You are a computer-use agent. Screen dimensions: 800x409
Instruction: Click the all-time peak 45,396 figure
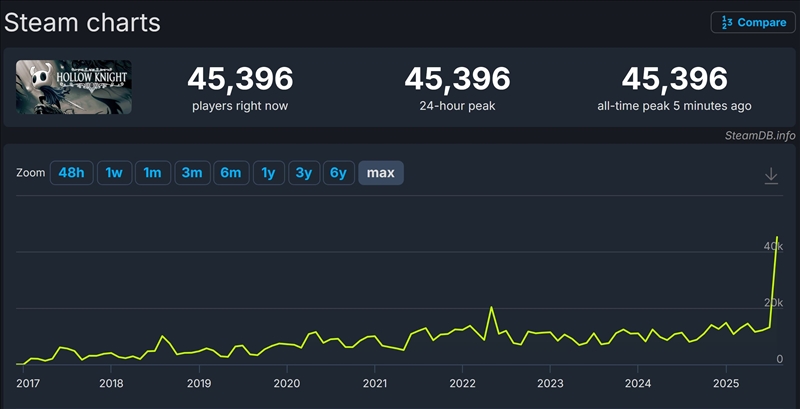tap(674, 78)
